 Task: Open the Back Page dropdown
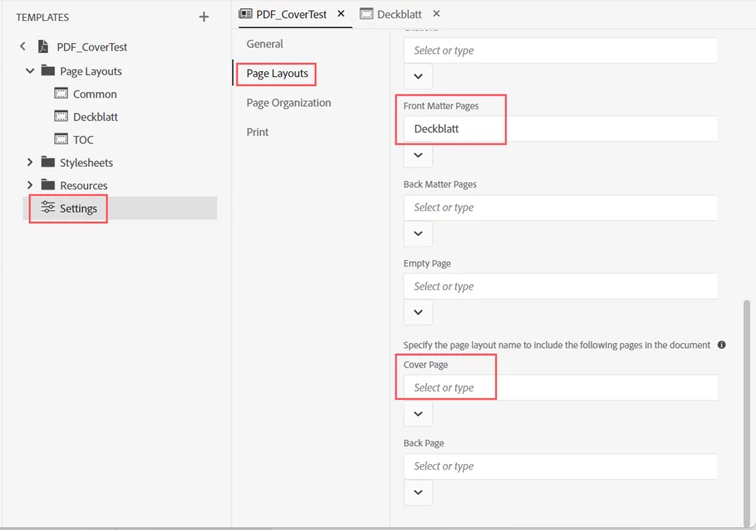tap(418, 492)
